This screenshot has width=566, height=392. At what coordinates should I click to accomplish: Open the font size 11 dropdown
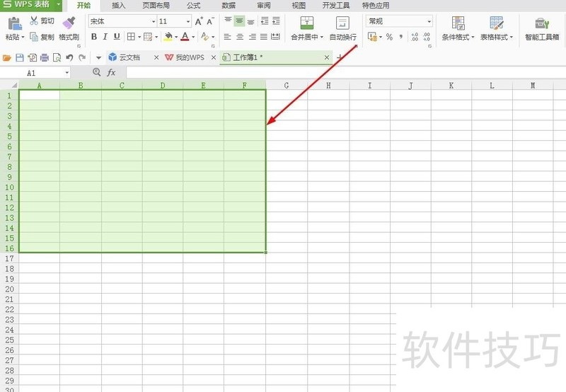pyautogui.click(x=188, y=21)
